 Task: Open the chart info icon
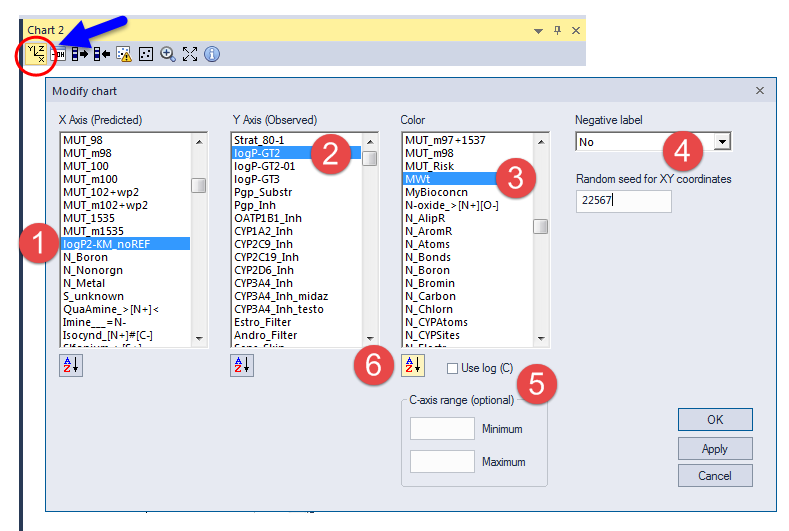212,54
